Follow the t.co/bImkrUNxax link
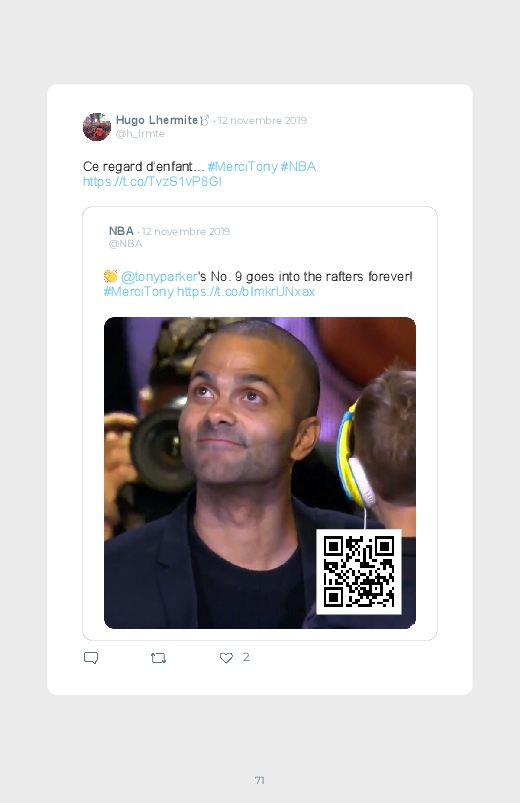Screen dimensions: 520x803 click(245, 291)
